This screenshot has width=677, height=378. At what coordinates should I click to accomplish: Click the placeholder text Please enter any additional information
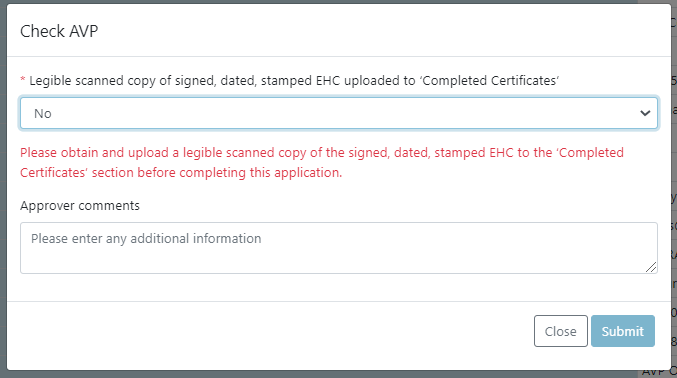coord(146,238)
